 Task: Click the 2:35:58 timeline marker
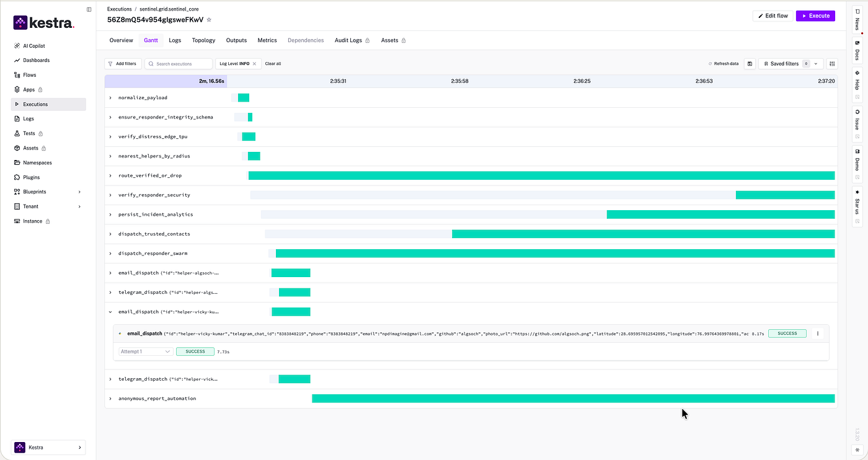[459, 81]
